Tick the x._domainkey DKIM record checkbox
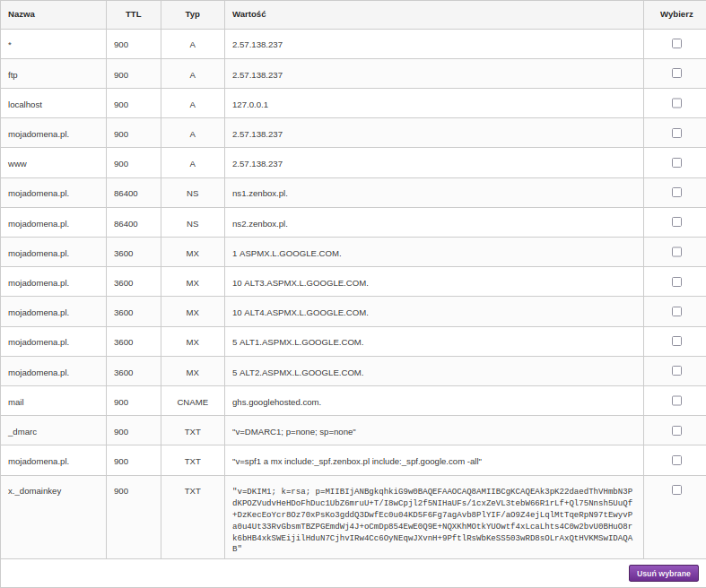The width and height of the screenshot is (706, 588). pyautogui.click(x=676, y=489)
